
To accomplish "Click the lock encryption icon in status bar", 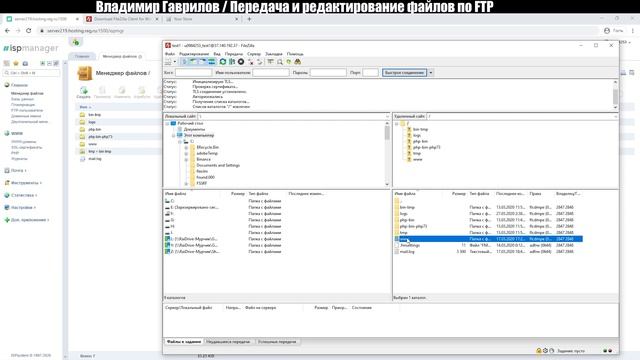I will pyautogui.click(x=538, y=351).
